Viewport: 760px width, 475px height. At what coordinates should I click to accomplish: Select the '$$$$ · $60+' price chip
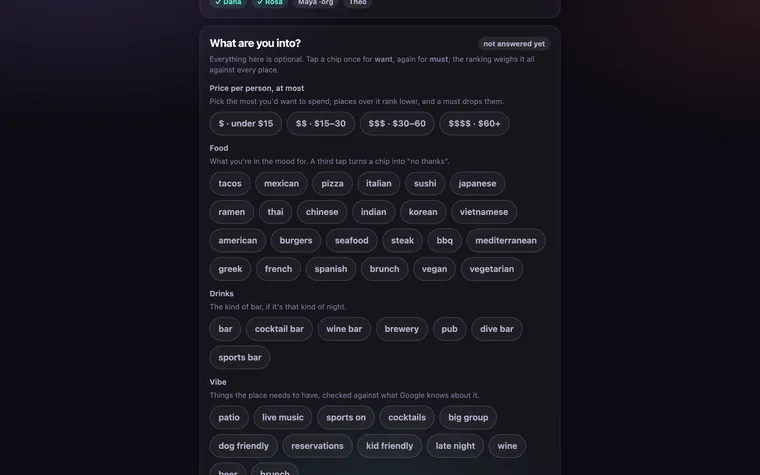coord(474,124)
